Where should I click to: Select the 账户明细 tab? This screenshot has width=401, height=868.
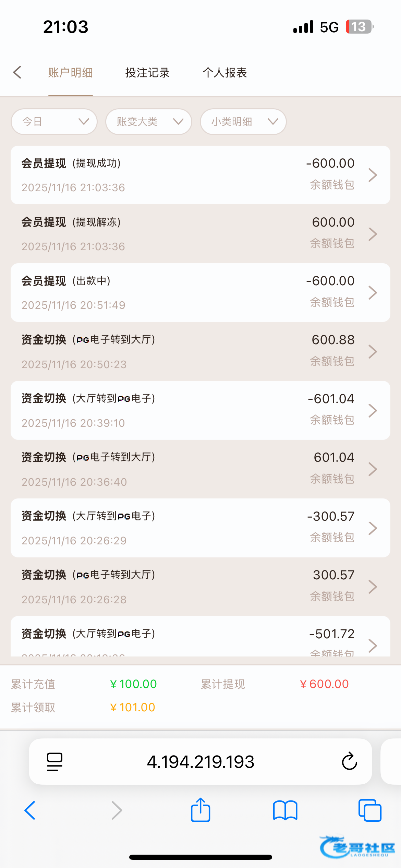pos(70,73)
